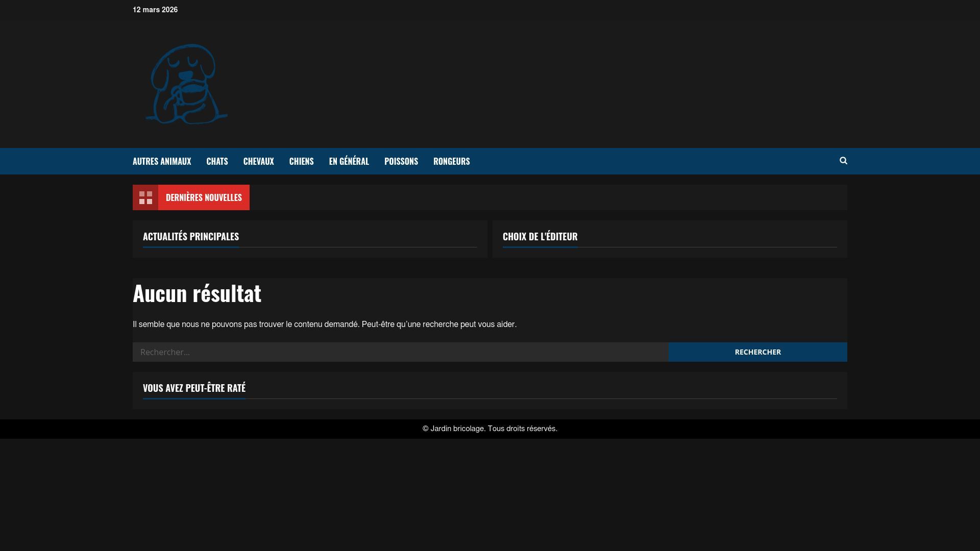Click the Actualités Principales heading
Screen dimensions: 980x551
[191, 236]
